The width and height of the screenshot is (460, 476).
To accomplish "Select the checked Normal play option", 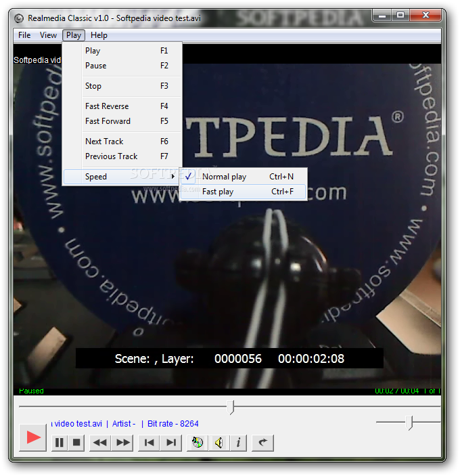I will pyautogui.click(x=243, y=177).
